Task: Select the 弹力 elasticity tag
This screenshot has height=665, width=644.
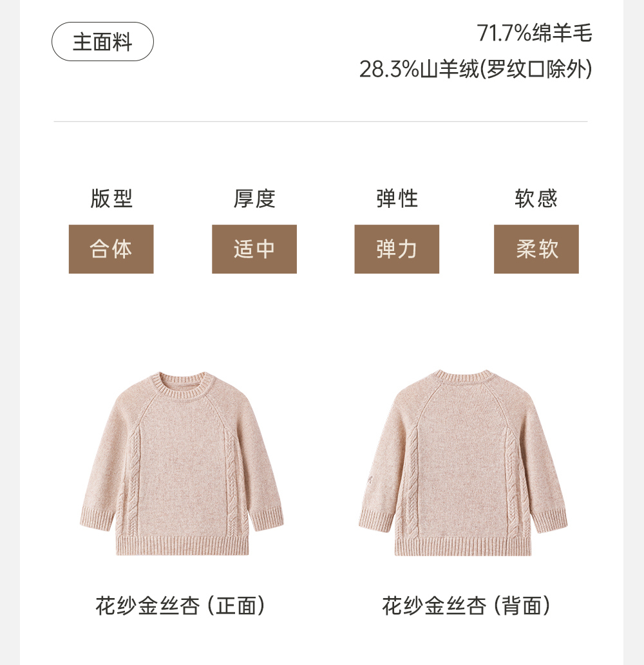Action: point(397,249)
